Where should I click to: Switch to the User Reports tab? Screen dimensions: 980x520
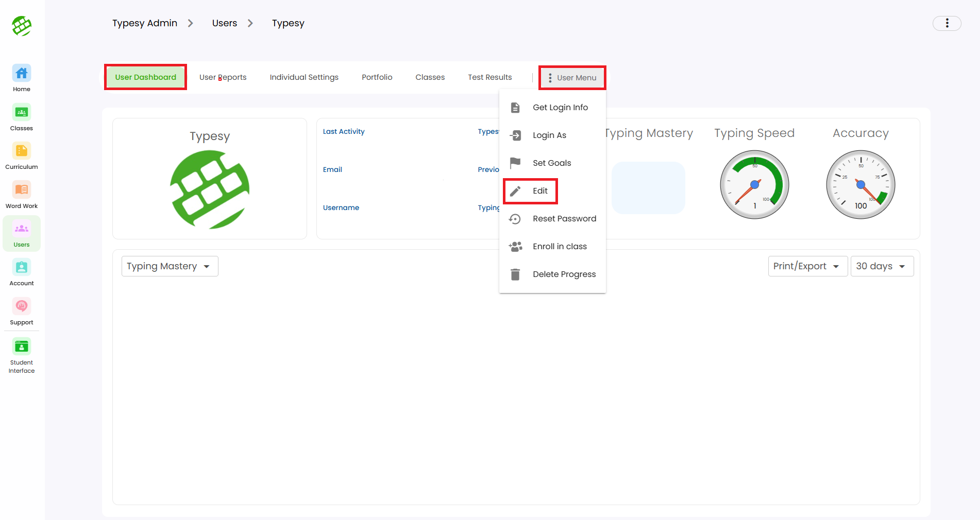[223, 77]
